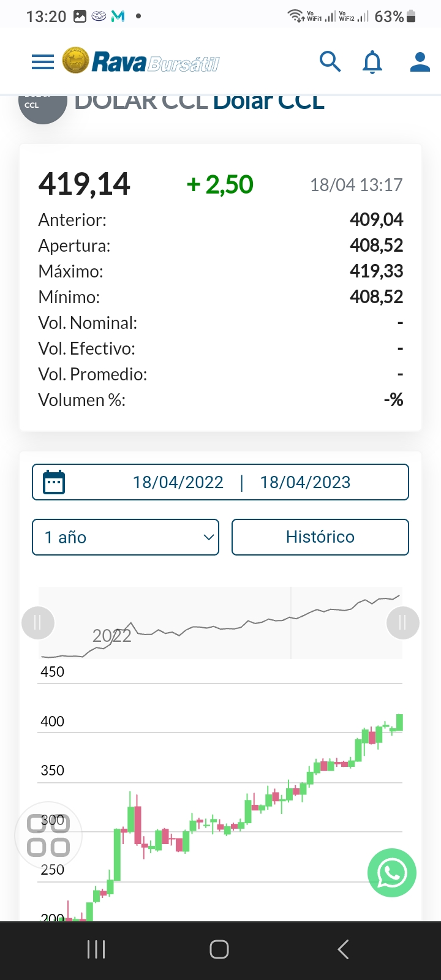The width and height of the screenshot is (441, 980).
Task: Tap the Rava Bursátil text logo
Action: click(156, 62)
